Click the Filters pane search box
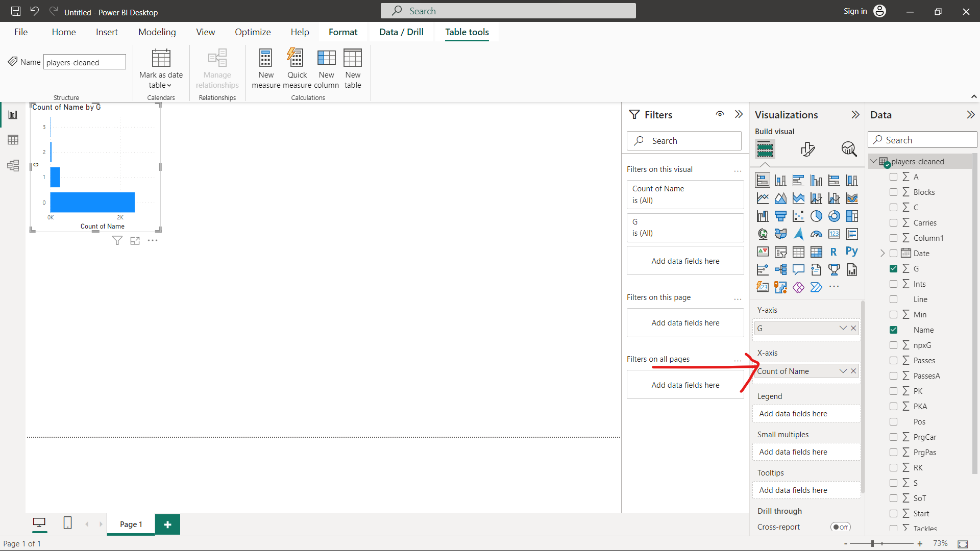The height and width of the screenshot is (551, 980). [x=684, y=141]
